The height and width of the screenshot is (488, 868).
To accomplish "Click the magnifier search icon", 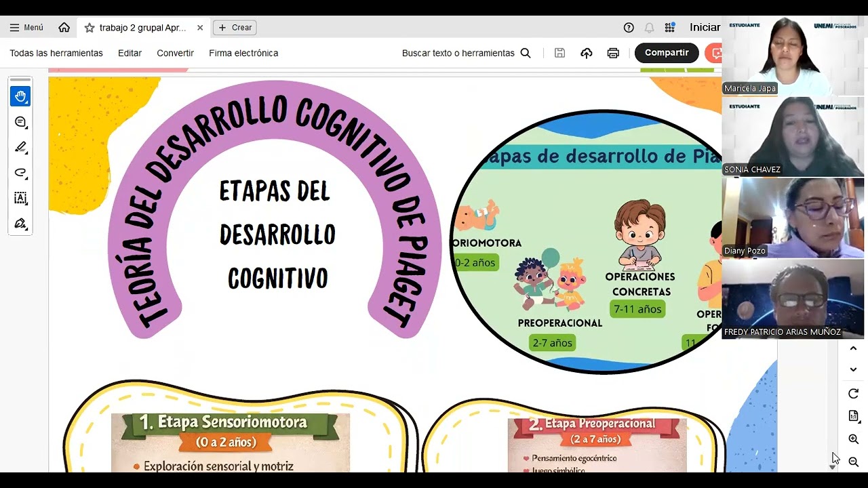I will (x=526, y=53).
